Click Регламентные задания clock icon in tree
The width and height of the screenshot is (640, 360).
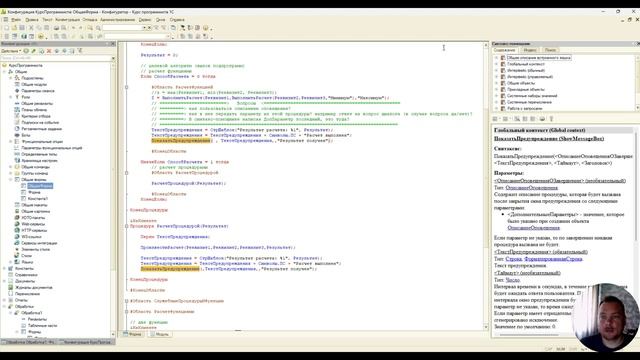[17, 129]
